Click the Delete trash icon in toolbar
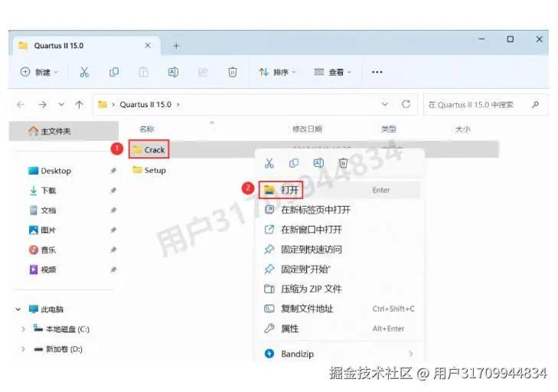Image resolution: width=558 pixels, height=392 pixels. pos(233,72)
